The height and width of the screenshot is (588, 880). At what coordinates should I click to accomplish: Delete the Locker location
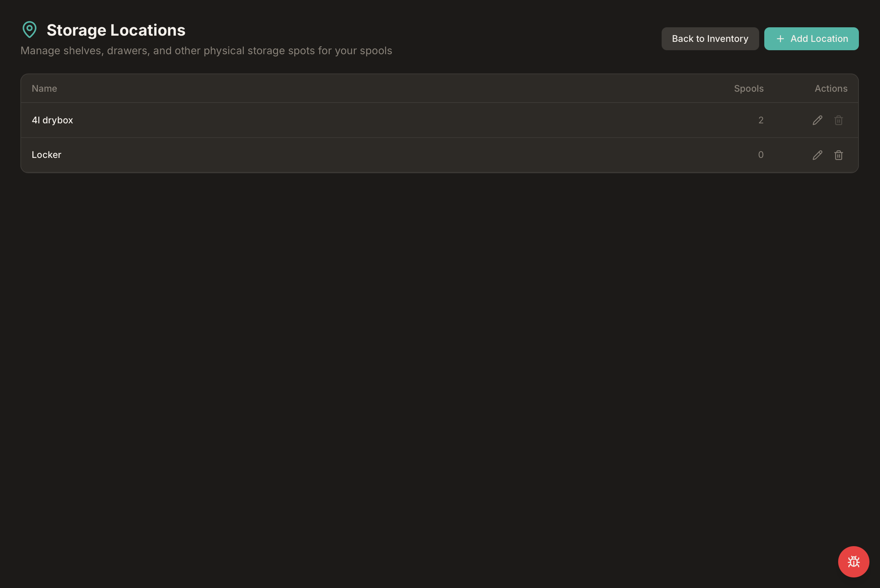(x=839, y=155)
